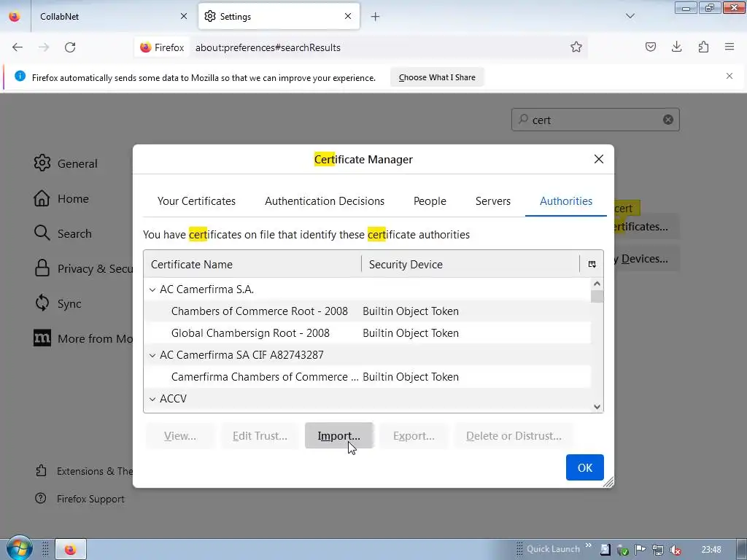Click the View... button

[180, 436]
